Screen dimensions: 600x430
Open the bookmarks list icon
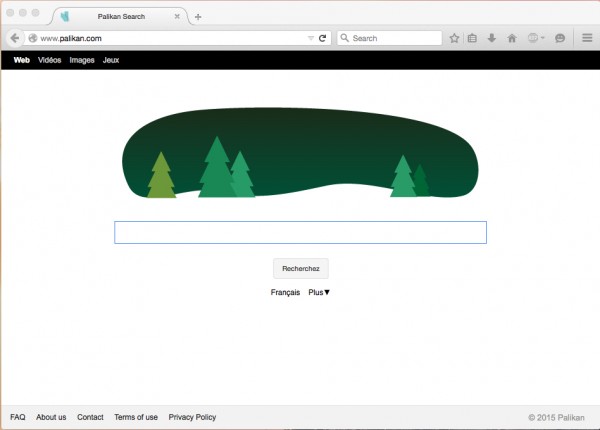[472, 38]
